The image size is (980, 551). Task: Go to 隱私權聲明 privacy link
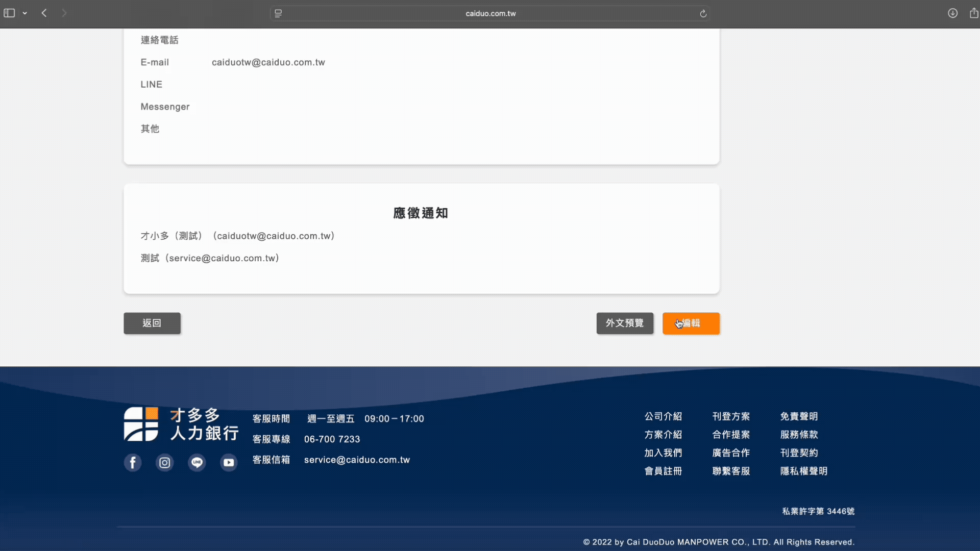click(x=803, y=471)
